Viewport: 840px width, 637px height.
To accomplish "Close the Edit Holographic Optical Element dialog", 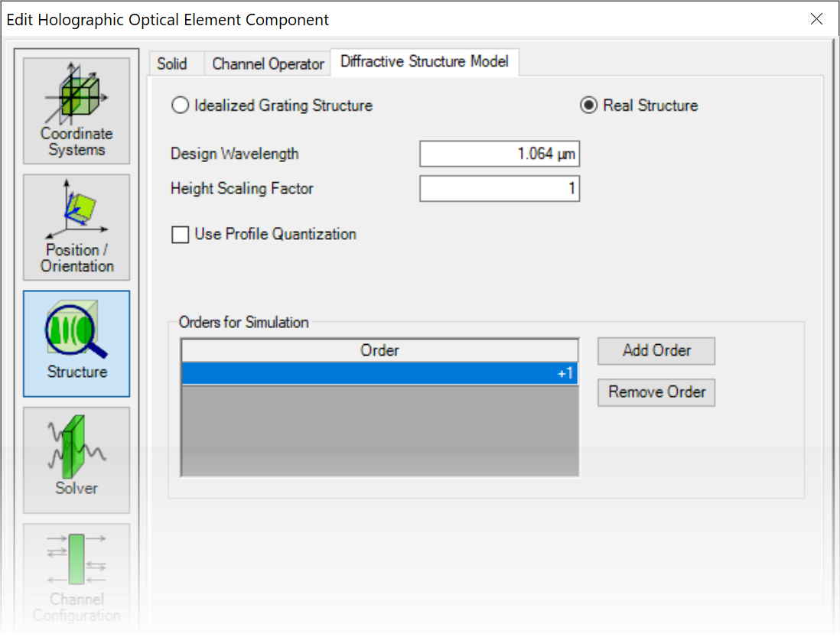I will click(x=816, y=19).
